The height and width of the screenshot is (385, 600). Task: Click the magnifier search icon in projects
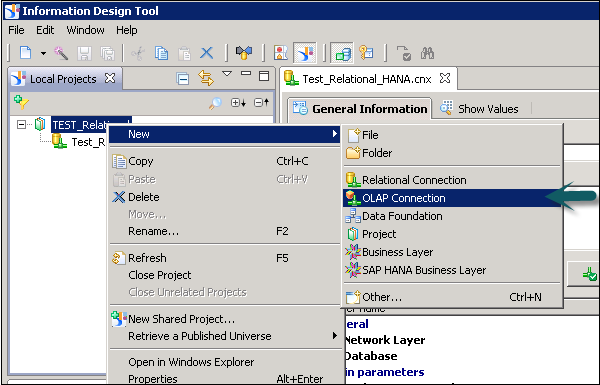pos(215,103)
